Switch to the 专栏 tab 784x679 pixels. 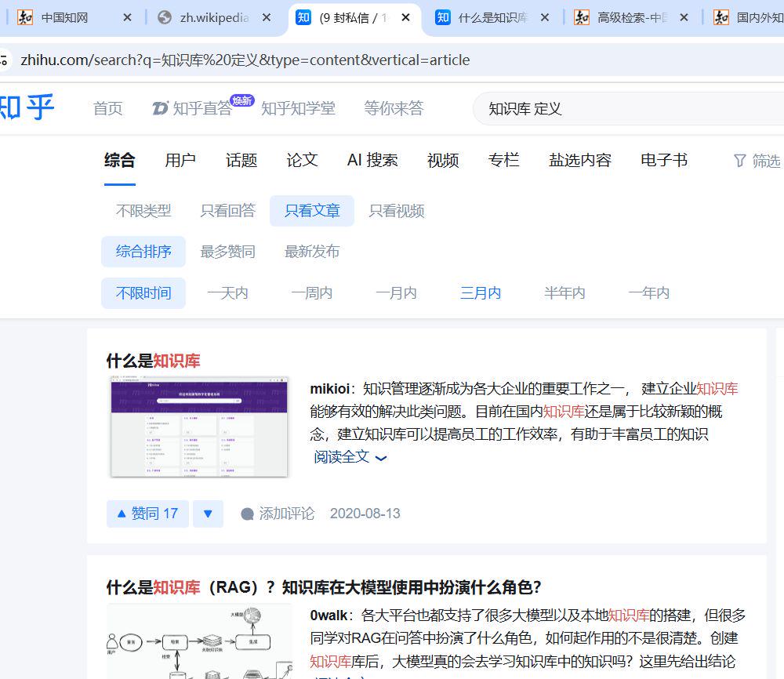(503, 160)
